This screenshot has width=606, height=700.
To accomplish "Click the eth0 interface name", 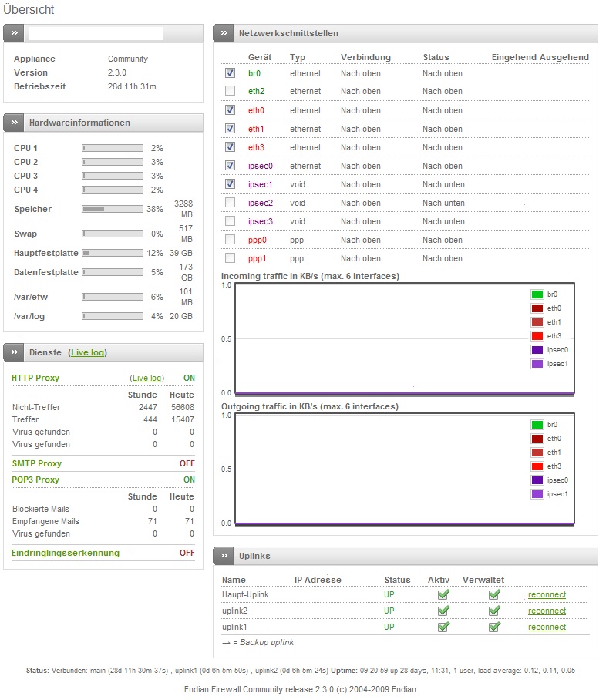I will click(x=256, y=110).
